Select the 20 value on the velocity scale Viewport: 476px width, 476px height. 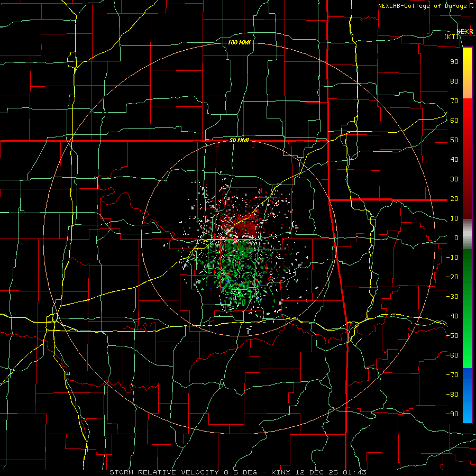(454, 198)
